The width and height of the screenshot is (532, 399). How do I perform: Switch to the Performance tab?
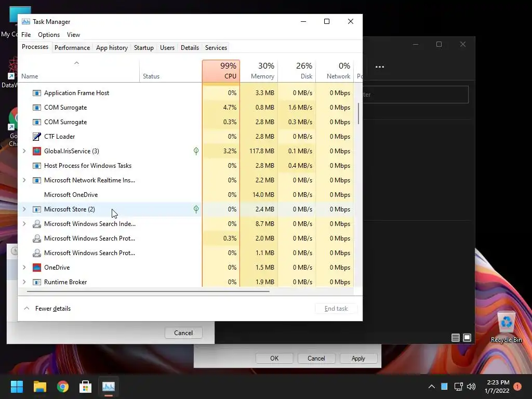click(x=72, y=48)
